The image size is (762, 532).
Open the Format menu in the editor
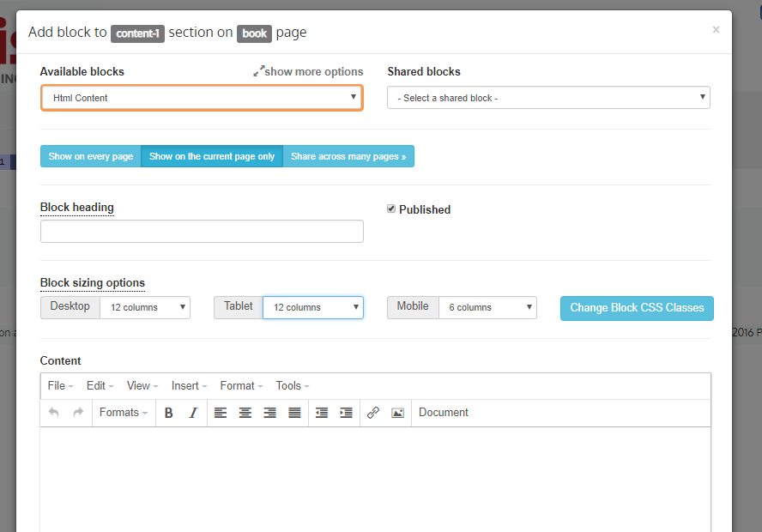241,386
